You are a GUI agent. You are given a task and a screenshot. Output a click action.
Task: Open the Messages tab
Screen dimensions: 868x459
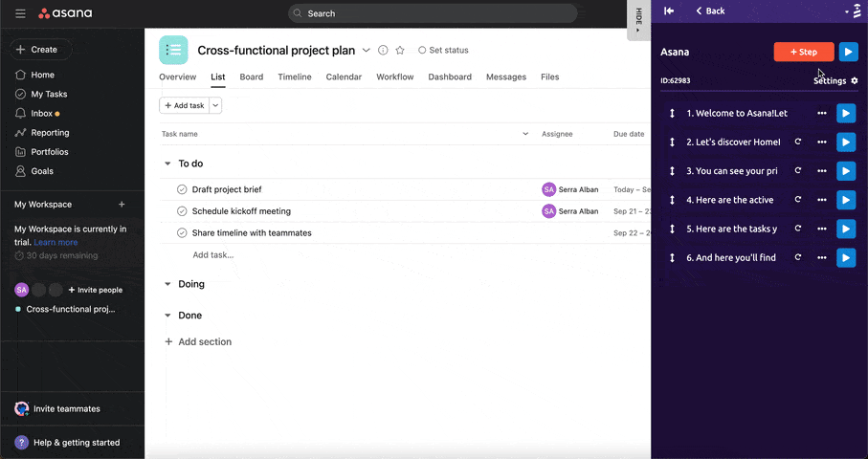506,76
